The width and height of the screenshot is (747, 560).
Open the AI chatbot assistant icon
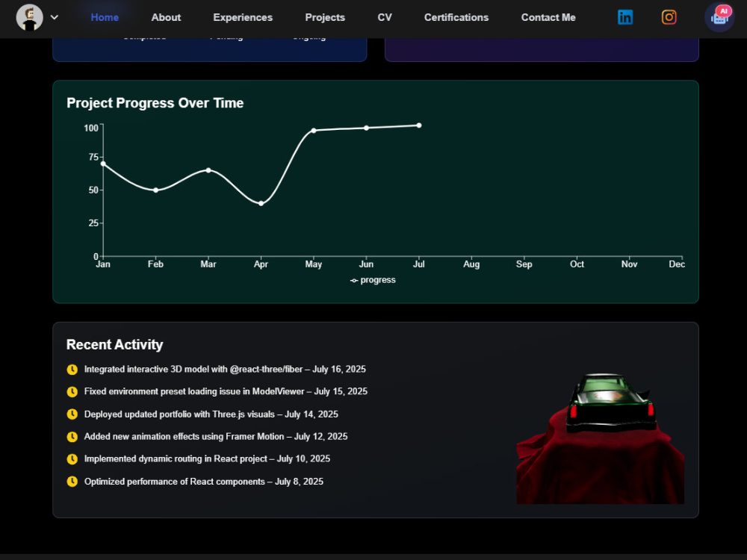[x=719, y=17]
